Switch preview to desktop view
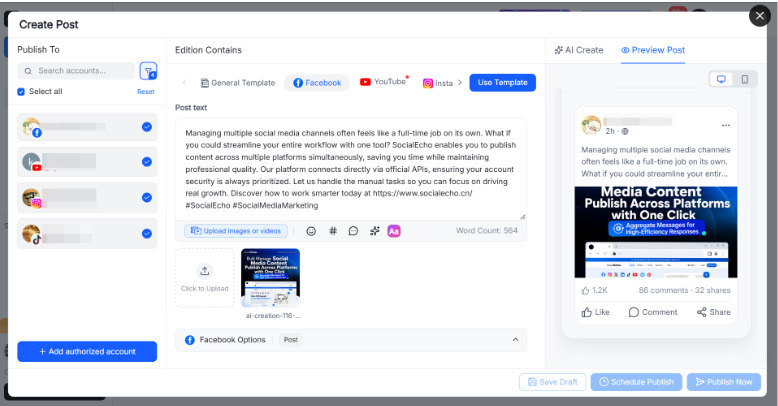The image size is (778, 406). tap(721, 79)
